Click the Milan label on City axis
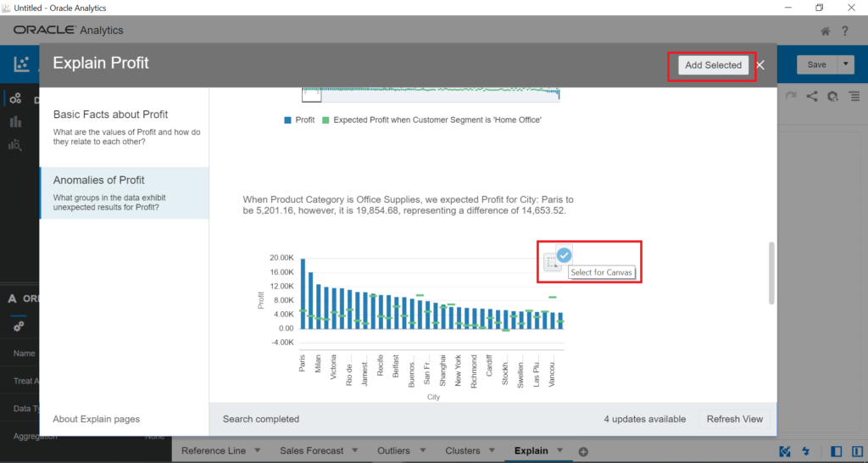The image size is (868, 463). (x=318, y=365)
